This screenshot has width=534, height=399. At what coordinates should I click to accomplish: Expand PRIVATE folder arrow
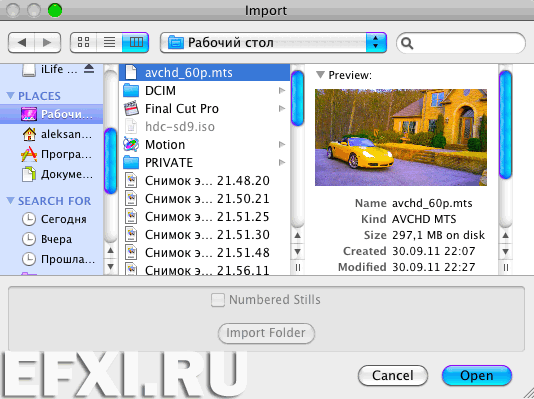pos(282,163)
